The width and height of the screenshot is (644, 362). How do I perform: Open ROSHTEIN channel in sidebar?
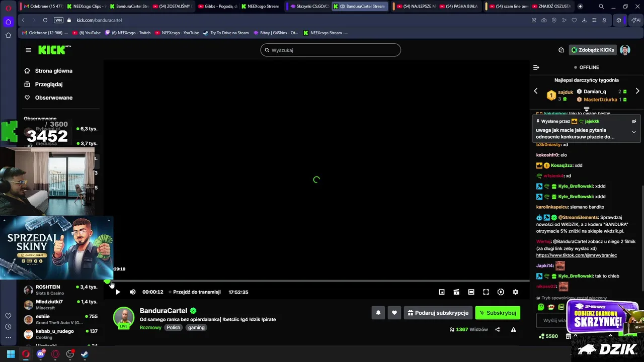coord(60,290)
